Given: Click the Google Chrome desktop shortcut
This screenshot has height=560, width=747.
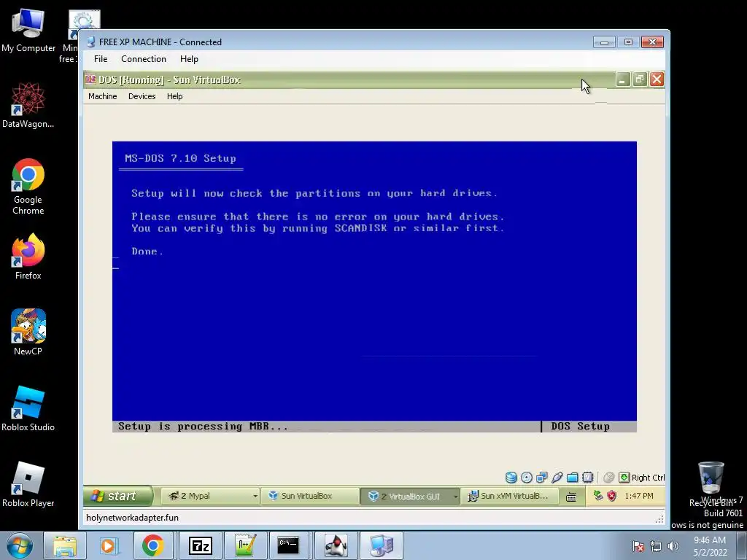Looking at the screenshot, I should (x=28, y=187).
